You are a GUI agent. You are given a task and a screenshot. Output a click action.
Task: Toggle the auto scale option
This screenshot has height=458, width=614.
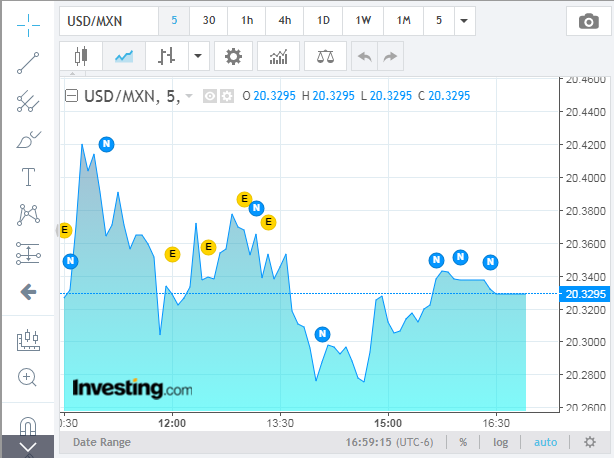click(x=545, y=441)
